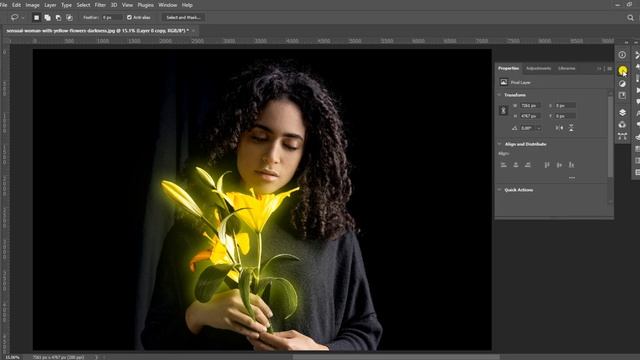Open the Select menu
This screenshot has width=640, height=360.
point(83,5)
